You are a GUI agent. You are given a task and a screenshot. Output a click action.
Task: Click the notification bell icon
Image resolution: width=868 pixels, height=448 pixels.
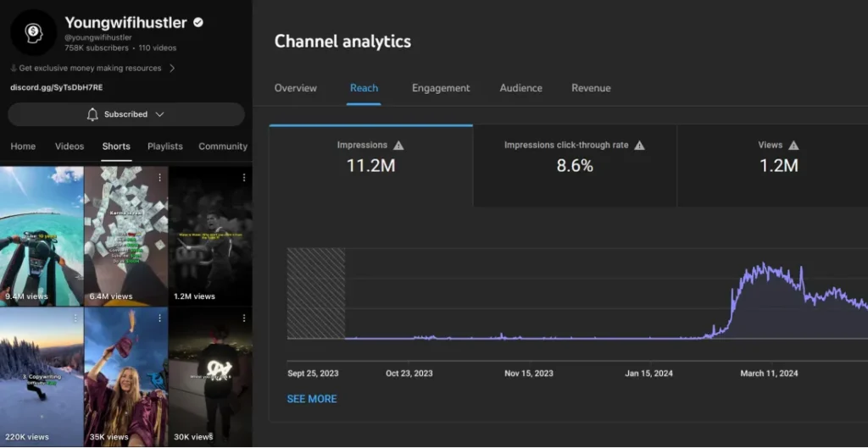[92, 114]
